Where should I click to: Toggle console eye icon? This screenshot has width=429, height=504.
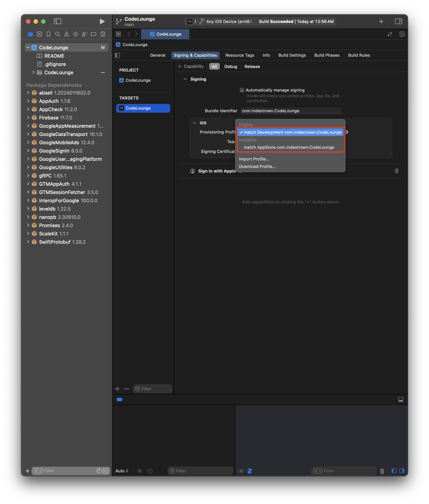pos(241,471)
